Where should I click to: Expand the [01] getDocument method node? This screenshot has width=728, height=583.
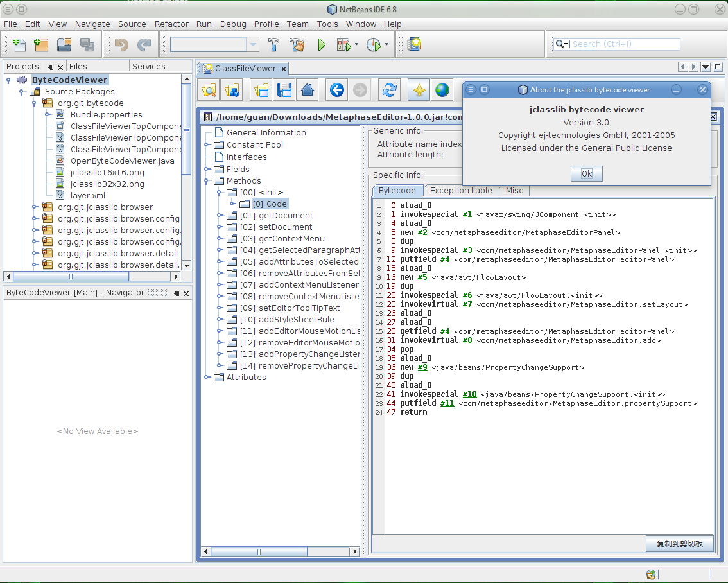click(220, 215)
